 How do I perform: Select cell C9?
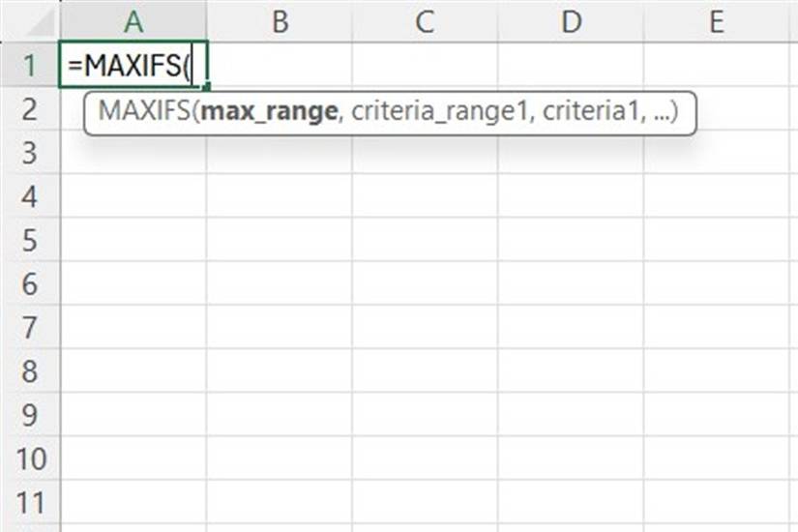click(425, 415)
